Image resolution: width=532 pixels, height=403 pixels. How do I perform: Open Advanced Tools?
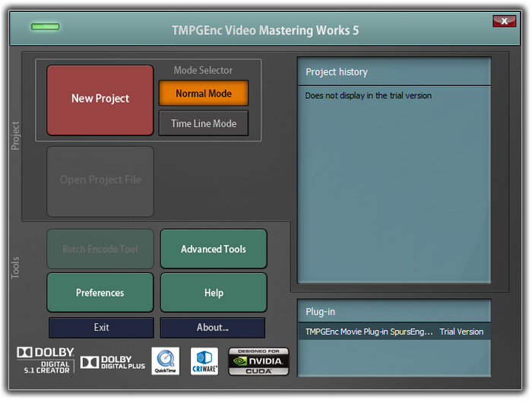[214, 249]
